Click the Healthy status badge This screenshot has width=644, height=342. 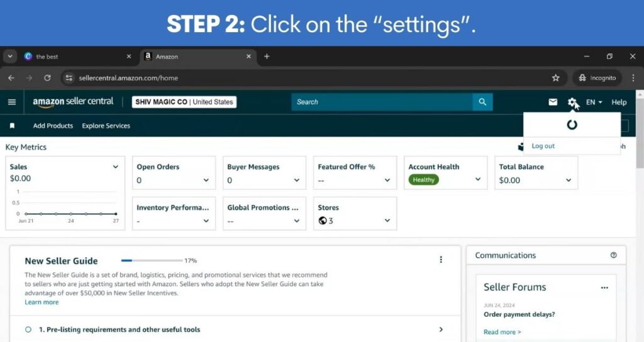click(423, 179)
